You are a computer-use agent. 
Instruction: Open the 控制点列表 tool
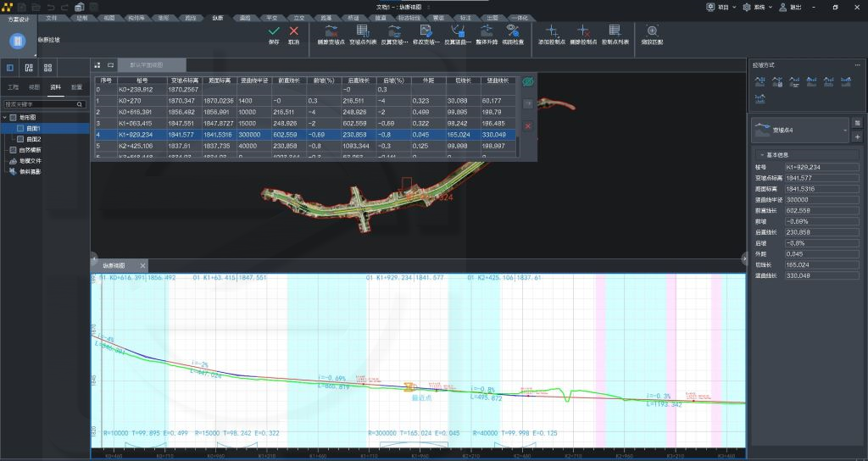click(615, 34)
